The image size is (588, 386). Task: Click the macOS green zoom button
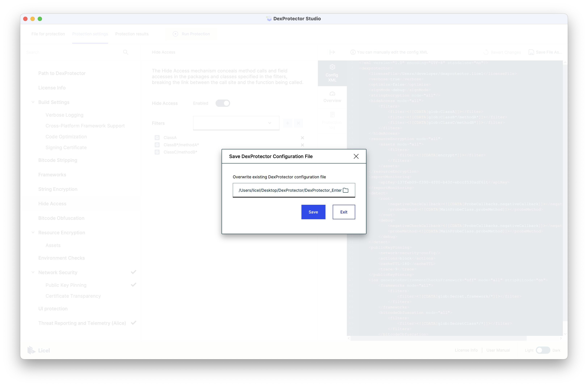[40, 19]
